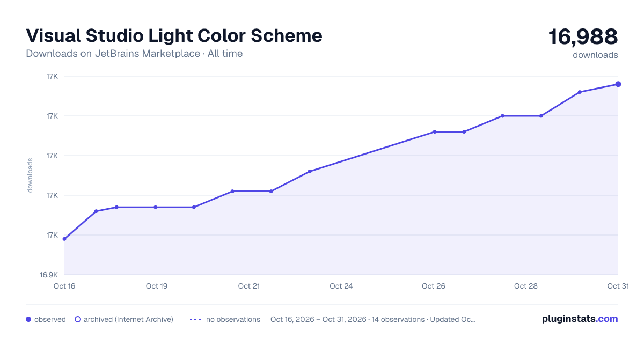Viewport: 644px width, 338px height.
Task: Click the 'Oct 26' x-axis label
Action: coord(434,286)
